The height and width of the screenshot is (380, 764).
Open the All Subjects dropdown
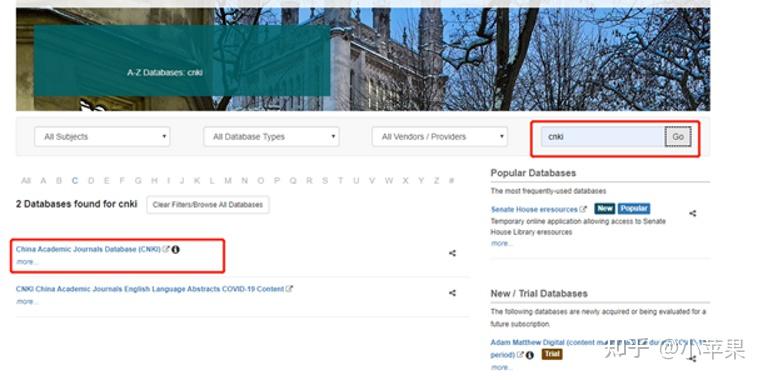pyautogui.click(x=102, y=137)
